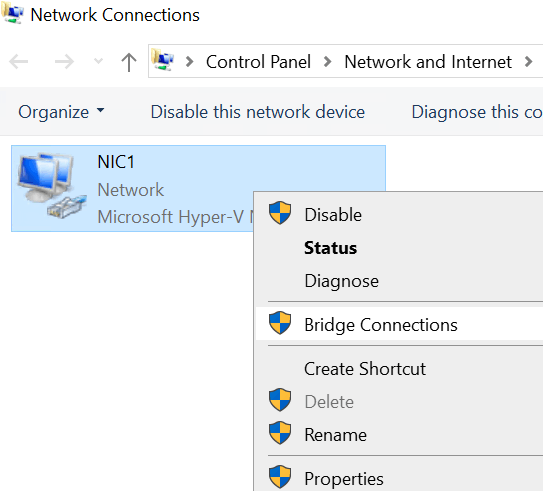Screen dimensions: 543x491
Task: Click the shield icon beside Properties
Action: click(280, 477)
